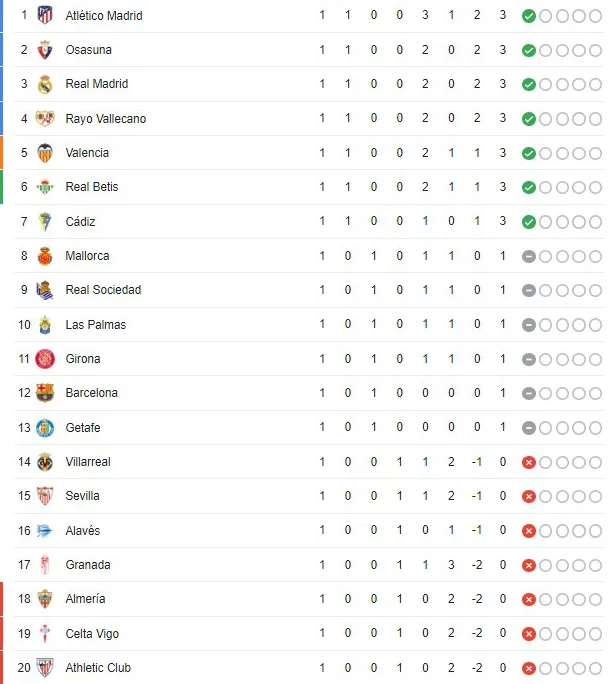Open the Rayo Vallecano team link
613x684 pixels.
[x=106, y=119]
